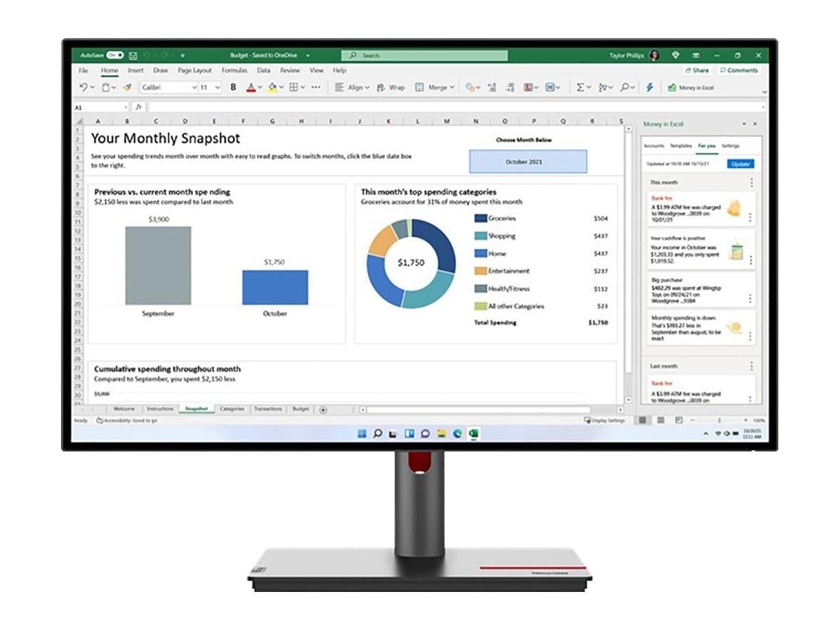Image resolution: width=840 pixels, height=630 pixels.
Task: Click the Borders grid icon
Action: click(x=293, y=87)
